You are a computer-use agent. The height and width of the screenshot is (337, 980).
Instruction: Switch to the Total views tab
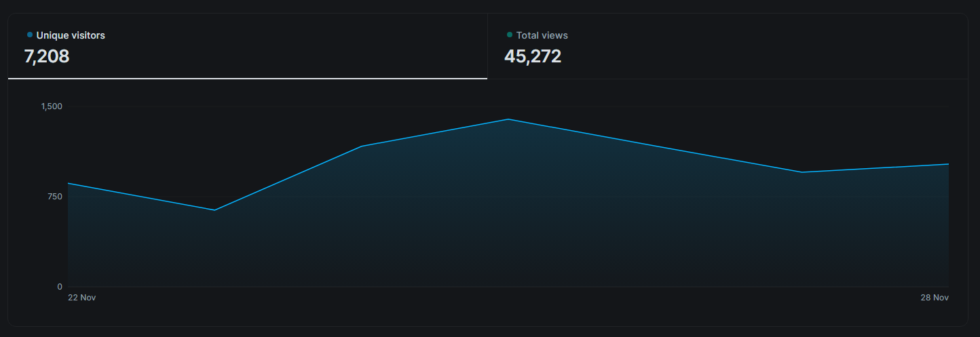[x=727, y=46]
